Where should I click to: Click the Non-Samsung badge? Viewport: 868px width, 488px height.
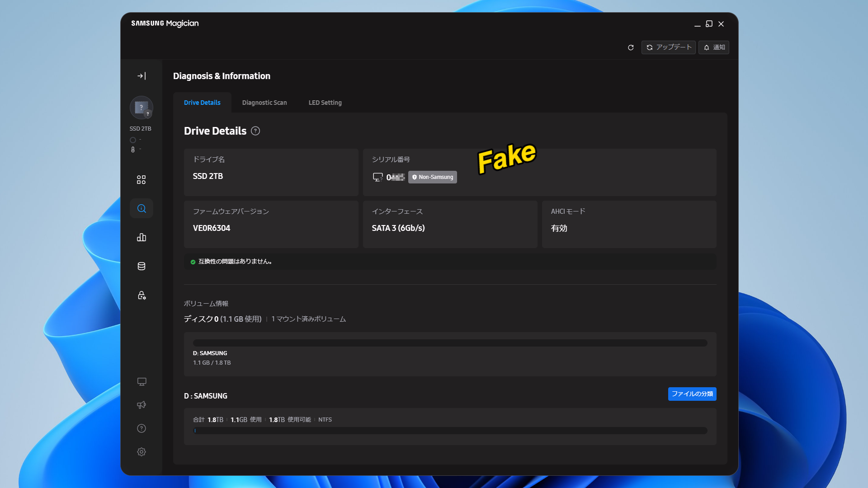433,177
